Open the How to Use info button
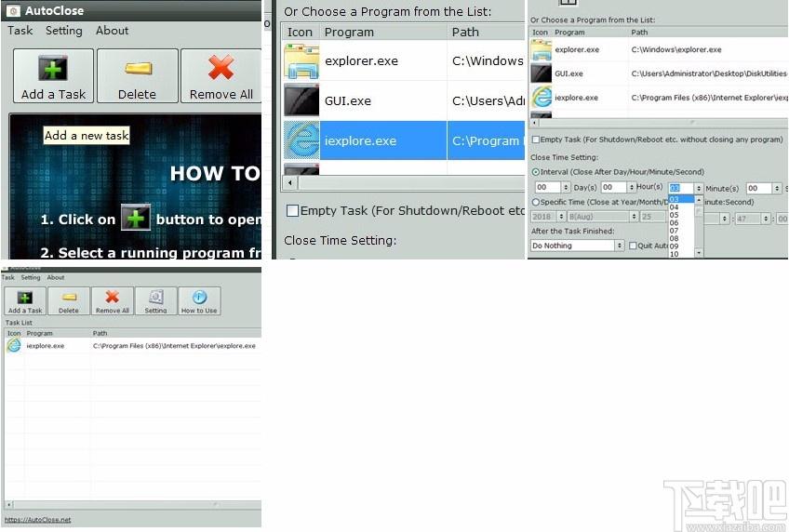789x532 pixels. tap(199, 301)
